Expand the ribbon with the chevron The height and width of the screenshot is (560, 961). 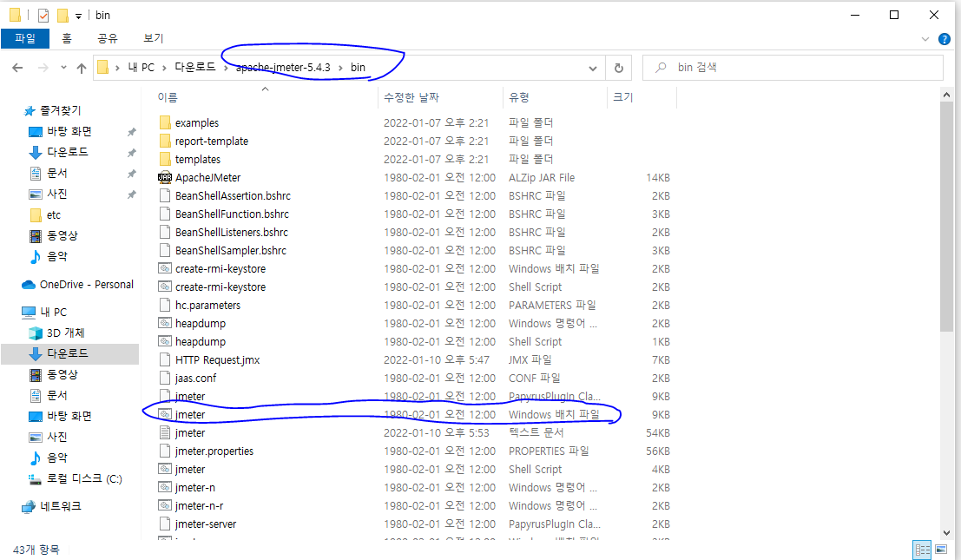click(925, 39)
